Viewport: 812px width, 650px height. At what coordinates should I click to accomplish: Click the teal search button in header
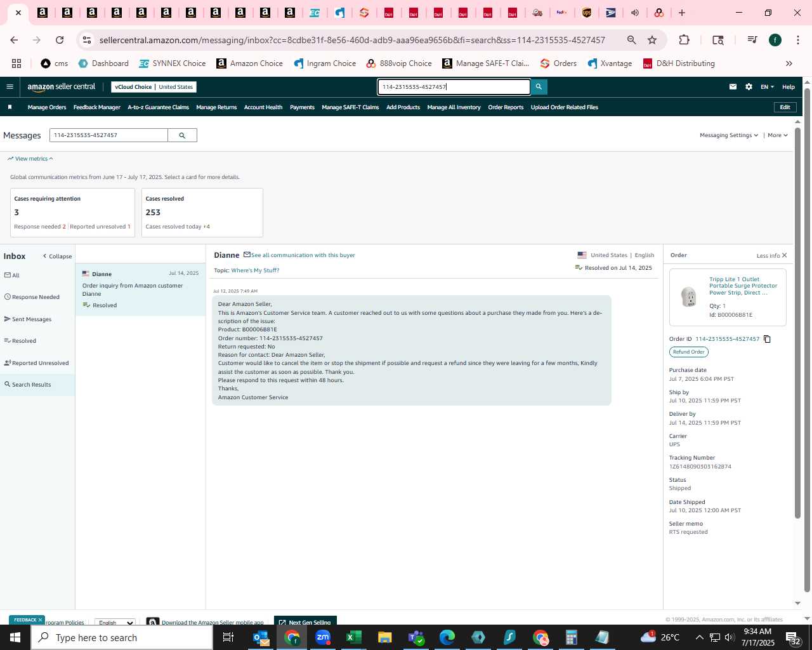click(539, 87)
